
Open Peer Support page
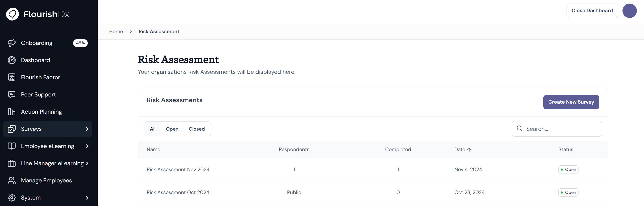click(x=48, y=95)
